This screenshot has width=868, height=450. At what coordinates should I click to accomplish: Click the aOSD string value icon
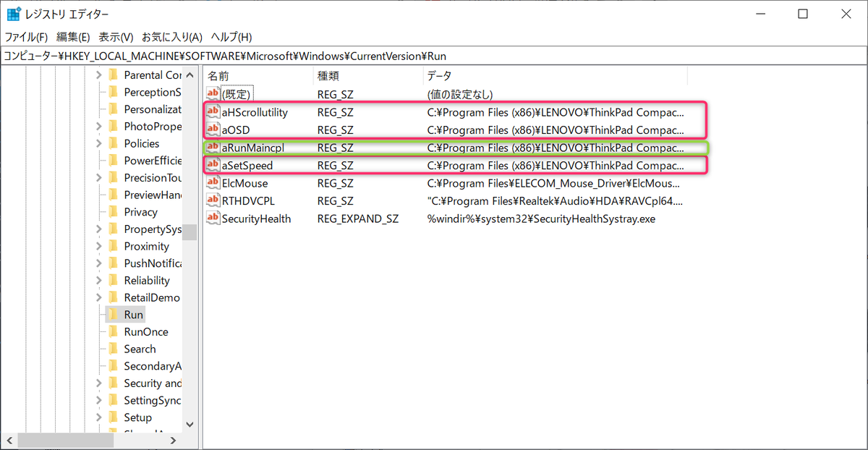(213, 130)
